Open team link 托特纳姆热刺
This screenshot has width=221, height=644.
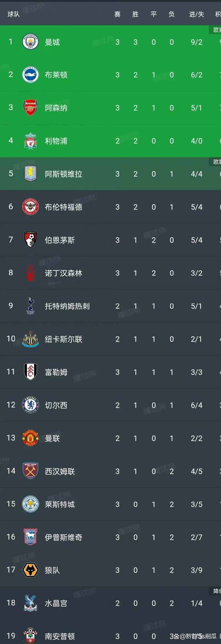click(x=67, y=306)
